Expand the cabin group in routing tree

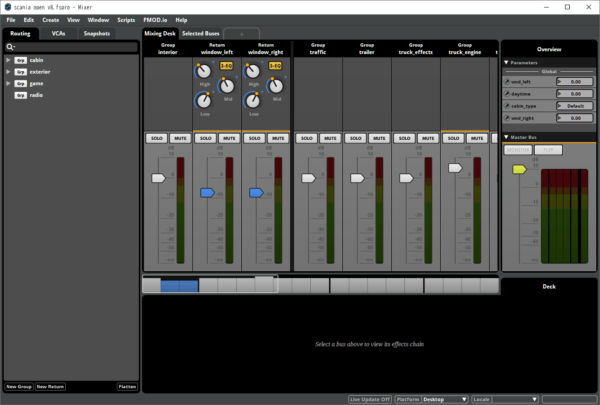tap(8, 60)
